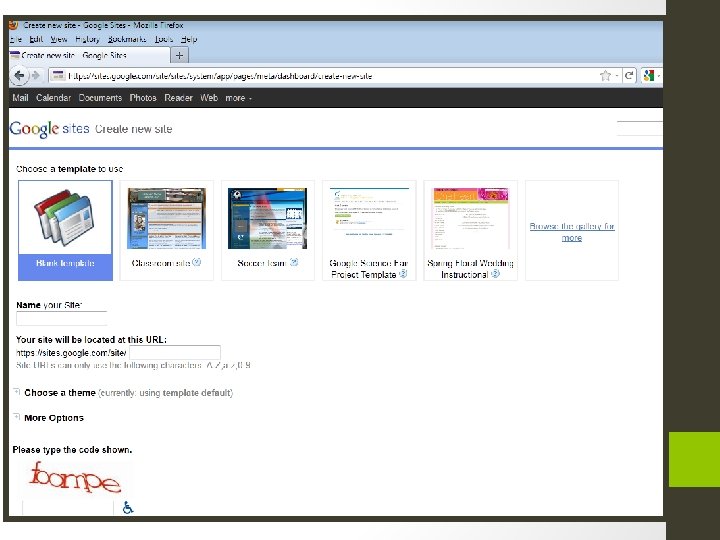Preview the Soccer team template icon
Image resolution: width=720 pixels, height=540 pixels.
pos(294,262)
